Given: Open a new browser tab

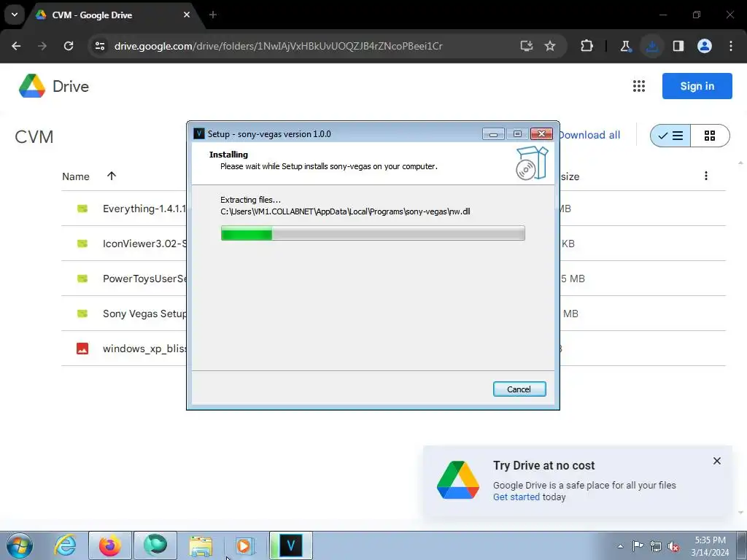Looking at the screenshot, I should pos(213,15).
